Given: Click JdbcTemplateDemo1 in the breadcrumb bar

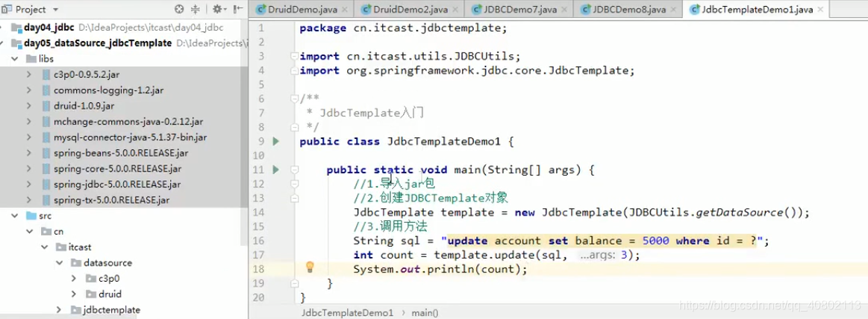Looking at the screenshot, I should click(347, 312).
